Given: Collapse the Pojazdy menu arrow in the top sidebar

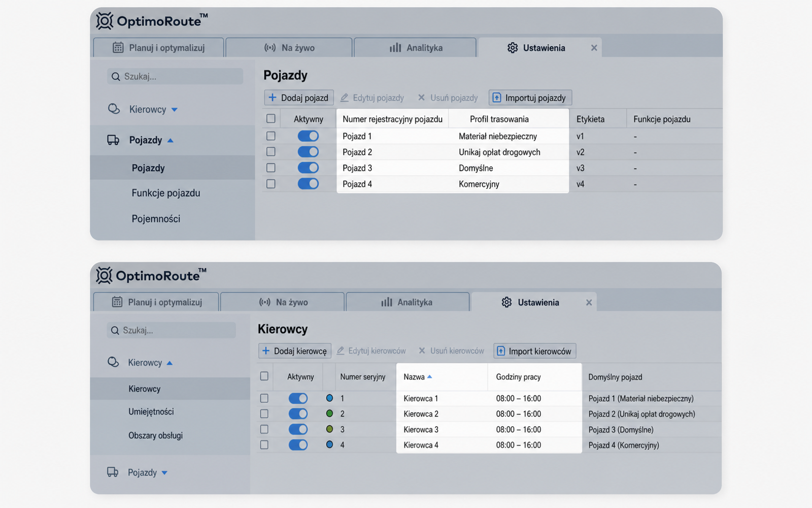Looking at the screenshot, I should tap(171, 140).
